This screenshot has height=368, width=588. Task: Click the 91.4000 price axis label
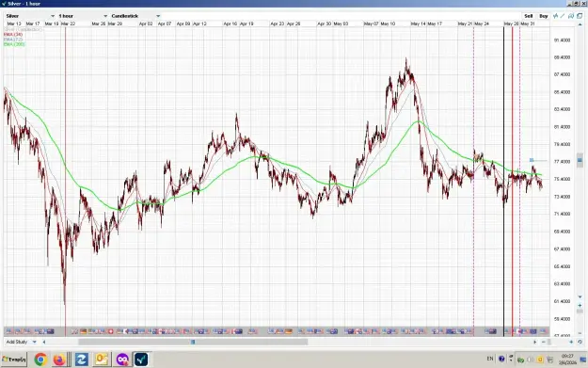[562, 40]
